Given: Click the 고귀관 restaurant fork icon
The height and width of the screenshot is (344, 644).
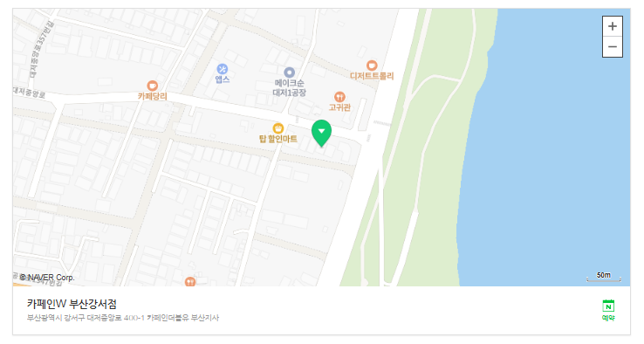Looking at the screenshot, I should tap(339, 97).
